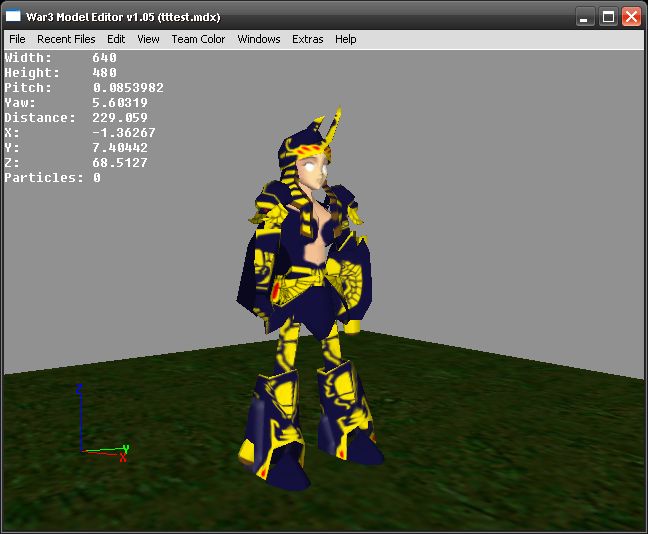Click the title bar text tttest.mdx
Viewport: 648px width, 534px height.
coord(189,17)
